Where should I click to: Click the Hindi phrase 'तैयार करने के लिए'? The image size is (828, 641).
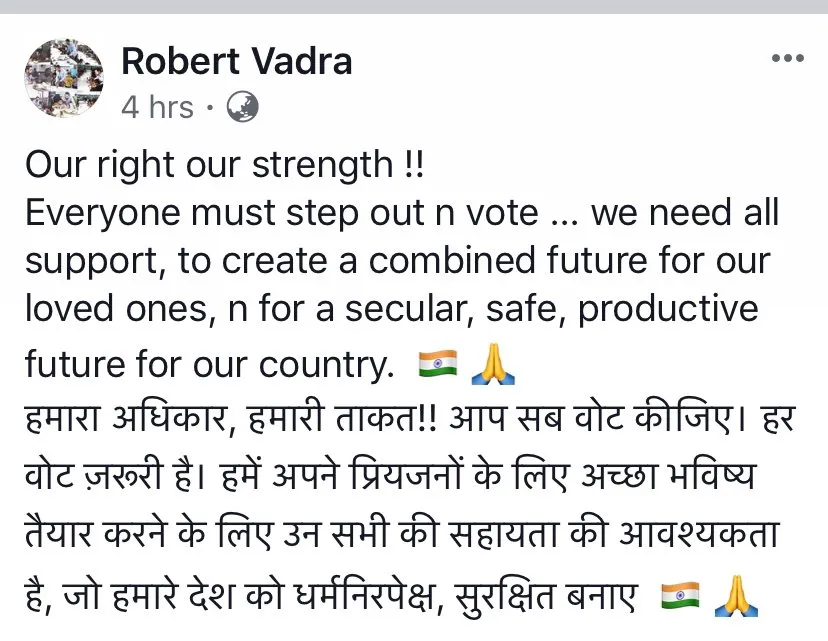click(x=149, y=533)
